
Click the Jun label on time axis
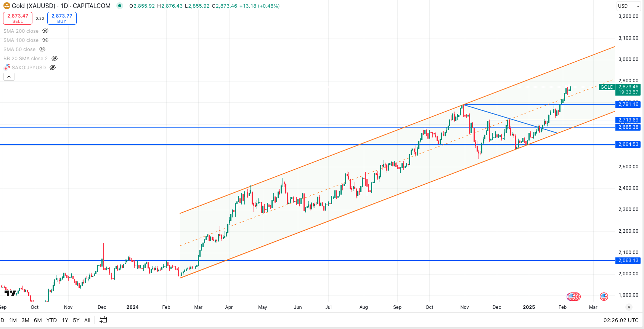(x=298, y=307)
